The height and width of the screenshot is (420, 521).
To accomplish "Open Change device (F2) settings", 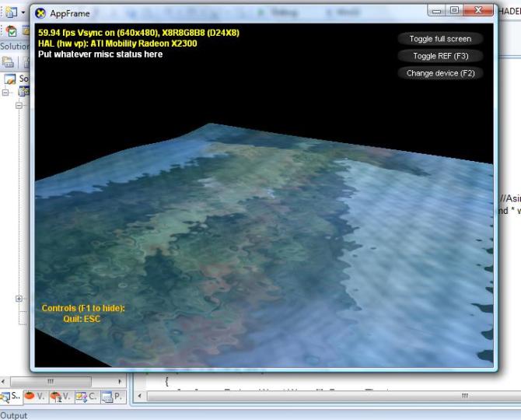I will coord(440,73).
